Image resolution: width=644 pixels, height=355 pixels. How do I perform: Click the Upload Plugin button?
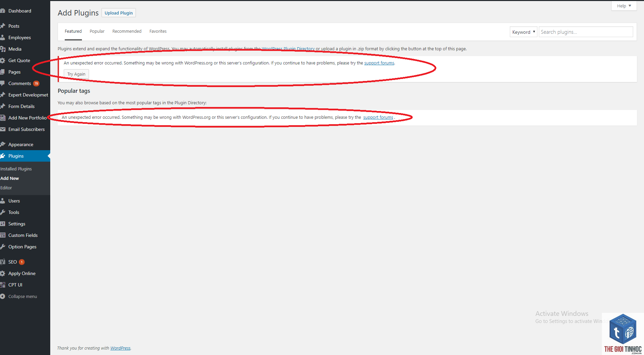(119, 13)
